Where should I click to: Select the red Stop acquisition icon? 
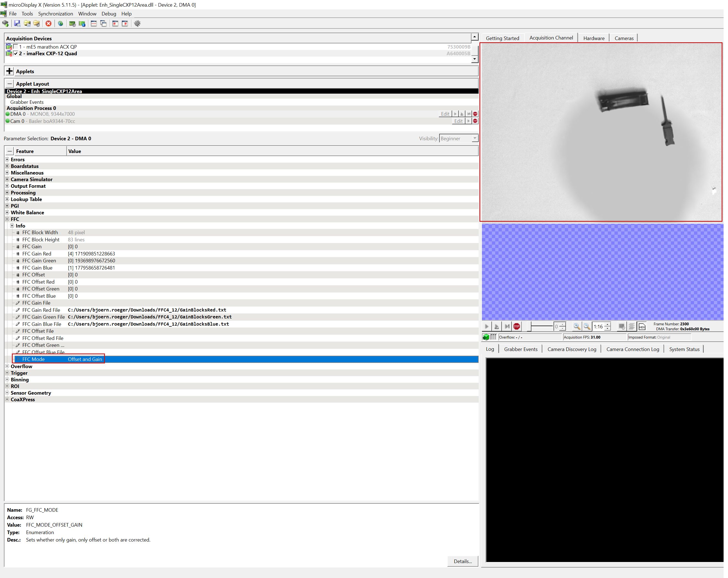(x=517, y=326)
